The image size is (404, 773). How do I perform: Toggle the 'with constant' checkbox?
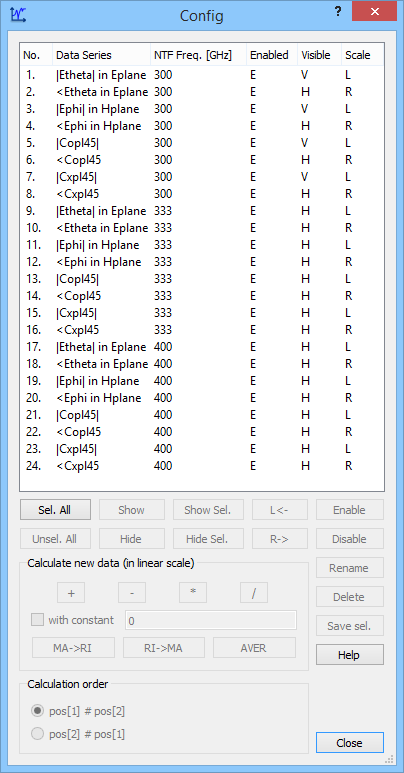pyautogui.click(x=37, y=620)
